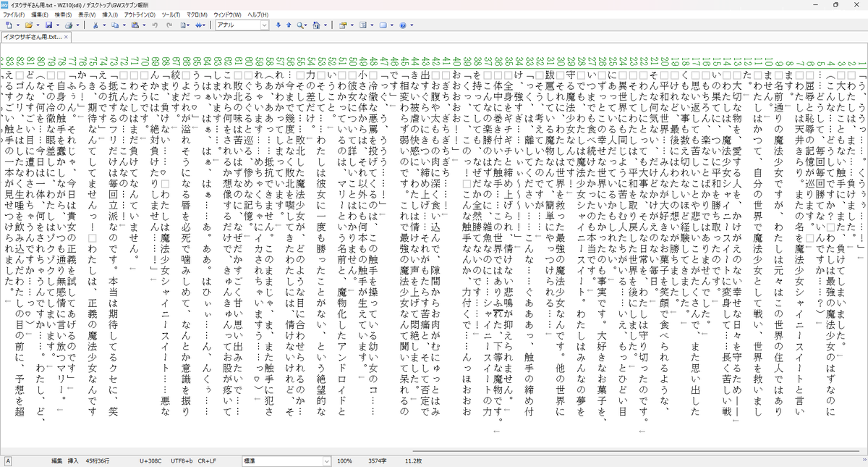Viewport: 868px width, 467px height.
Task: Click the Undo arrow icon
Action: point(155,25)
